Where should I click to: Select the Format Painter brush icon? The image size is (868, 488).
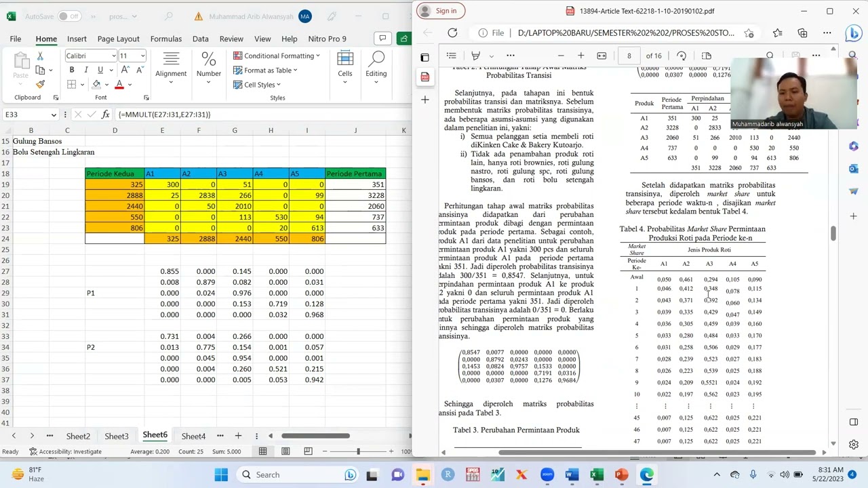40,84
